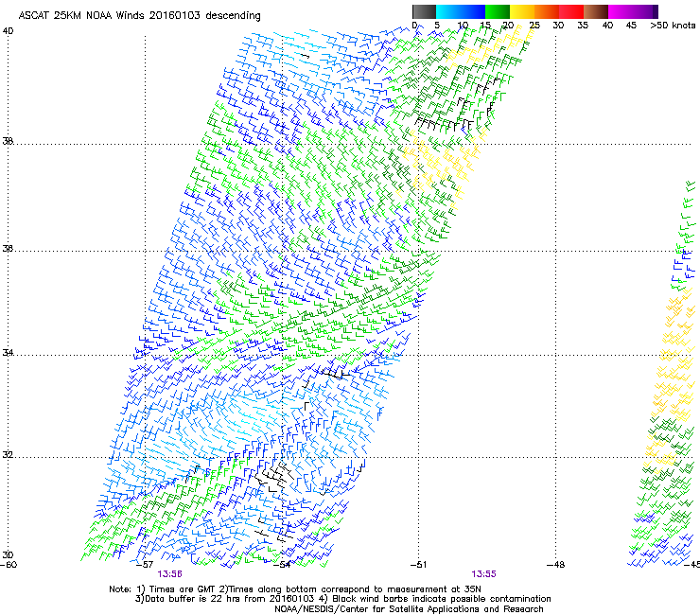The image size is (700, 615).
Task: Click the 'Data buffer is 22 hrs' note line
Action: point(342,599)
